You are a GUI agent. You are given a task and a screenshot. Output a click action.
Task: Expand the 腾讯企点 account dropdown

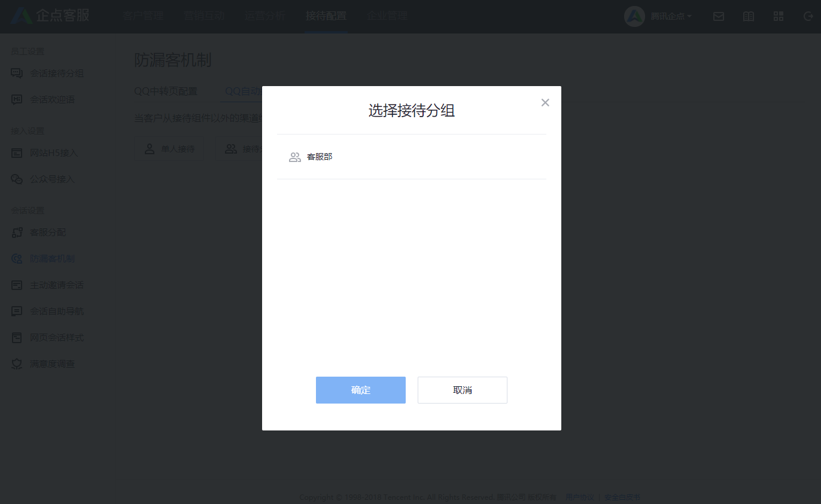click(x=671, y=16)
